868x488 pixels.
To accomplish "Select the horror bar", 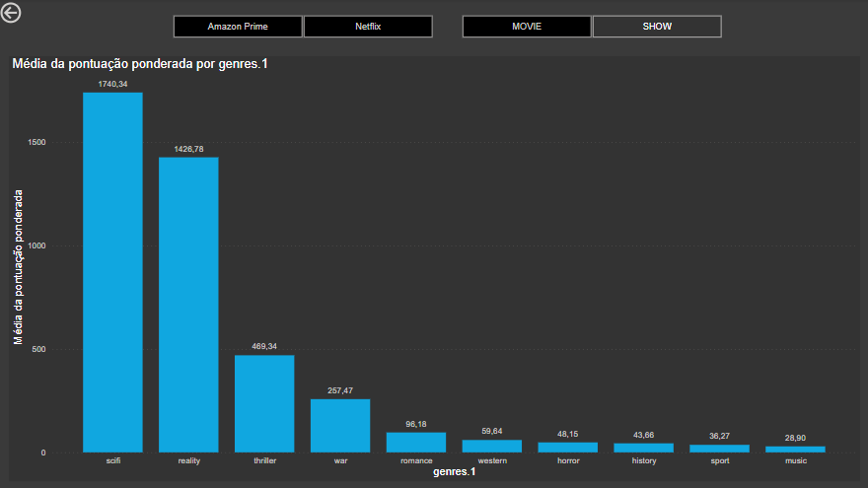I will [x=568, y=448].
